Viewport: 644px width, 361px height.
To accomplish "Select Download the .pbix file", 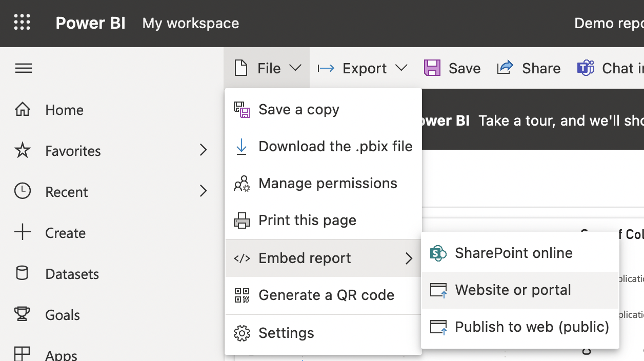I will click(335, 147).
